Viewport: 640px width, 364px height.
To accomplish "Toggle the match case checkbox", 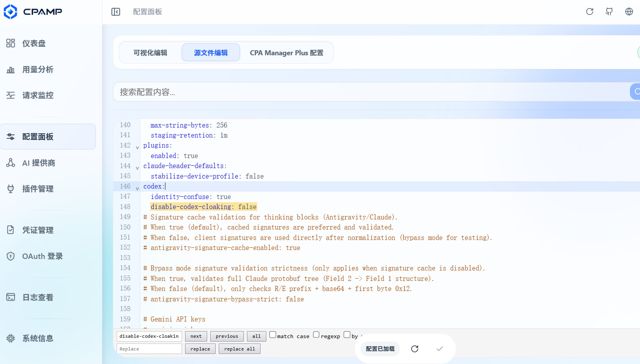I will [273, 335].
